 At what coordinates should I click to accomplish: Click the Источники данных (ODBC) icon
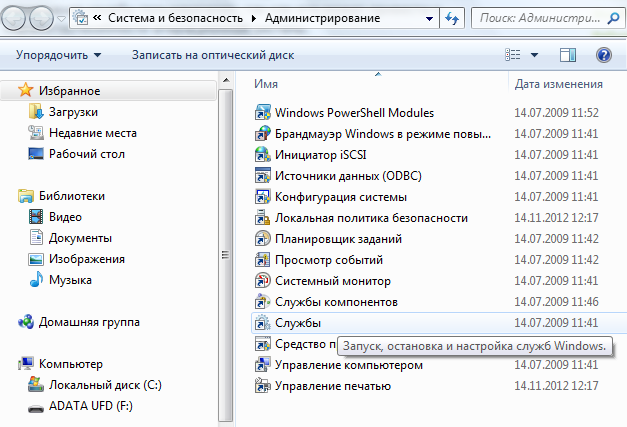coord(263,176)
